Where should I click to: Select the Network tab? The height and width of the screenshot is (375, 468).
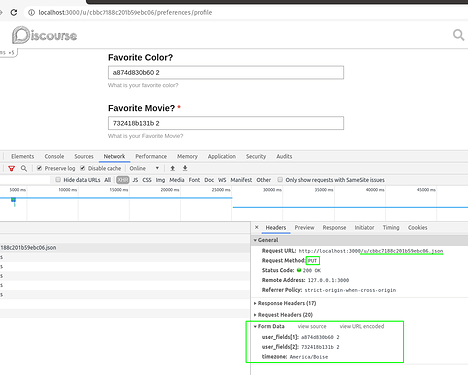pyautogui.click(x=114, y=156)
